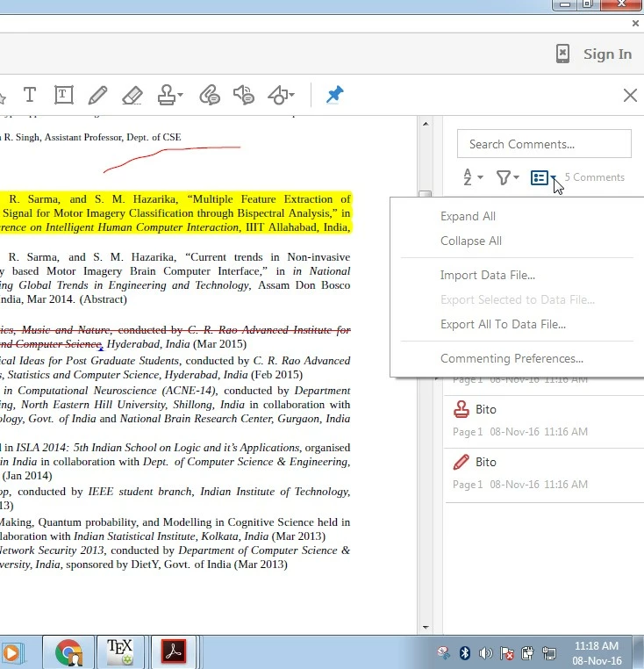Click the red stamp comment icon
This screenshot has width=644, height=669.
coord(461,409)
